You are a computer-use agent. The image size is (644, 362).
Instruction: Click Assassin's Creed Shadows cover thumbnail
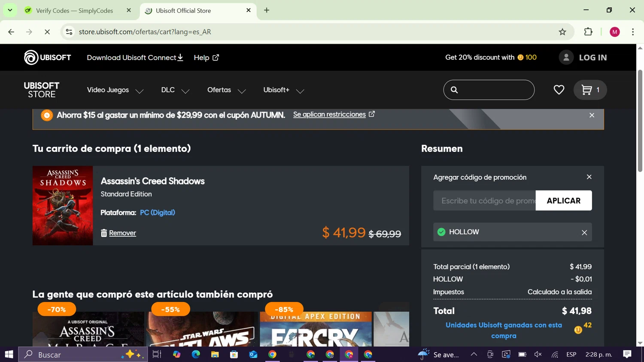(x=63, y=205)
